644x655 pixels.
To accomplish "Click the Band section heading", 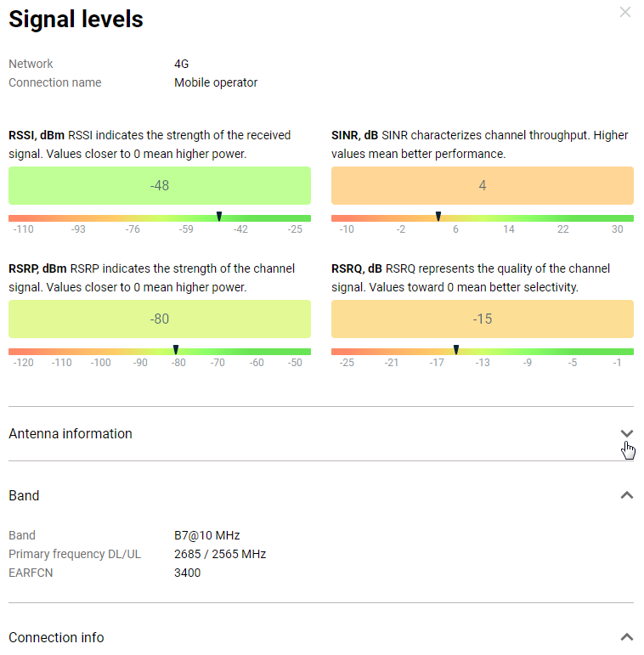I will point(24,495).
